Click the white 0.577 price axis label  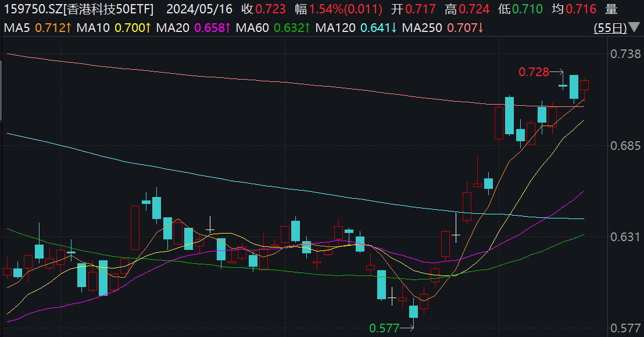[x=625, y=328]
